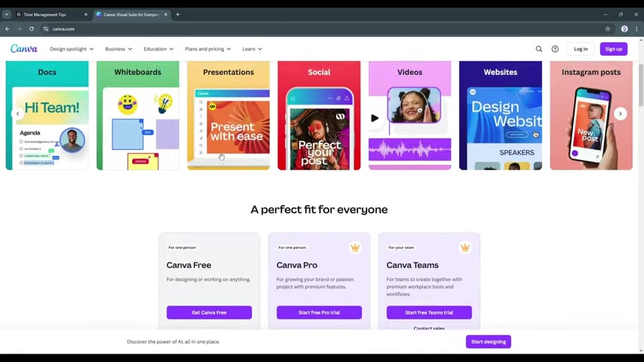Select the Canva Visual Suite tab
This screenshot has height=362, width=644.
pos(130,14)
